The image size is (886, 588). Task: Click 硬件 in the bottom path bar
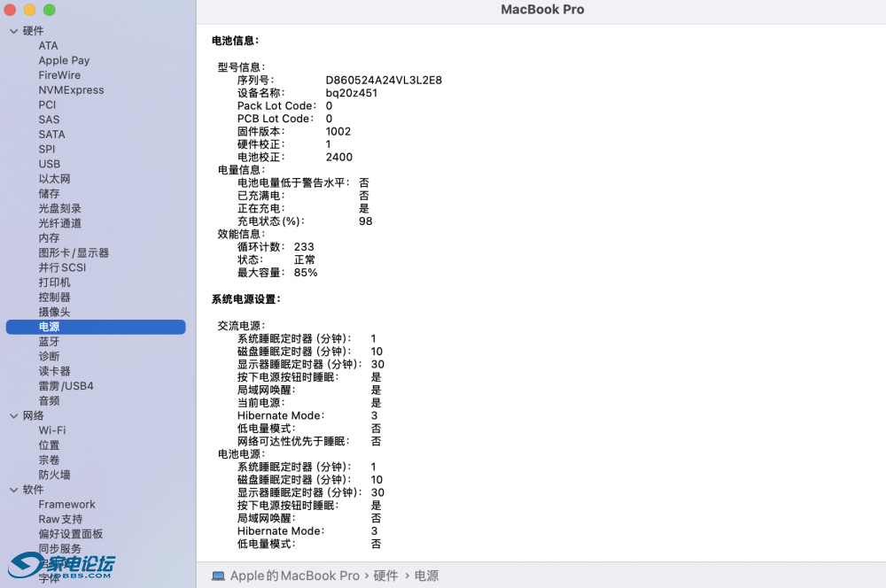[x=385, y=576]
